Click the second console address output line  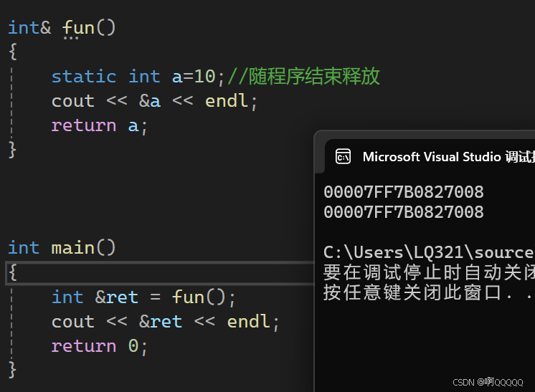(403, 212)
